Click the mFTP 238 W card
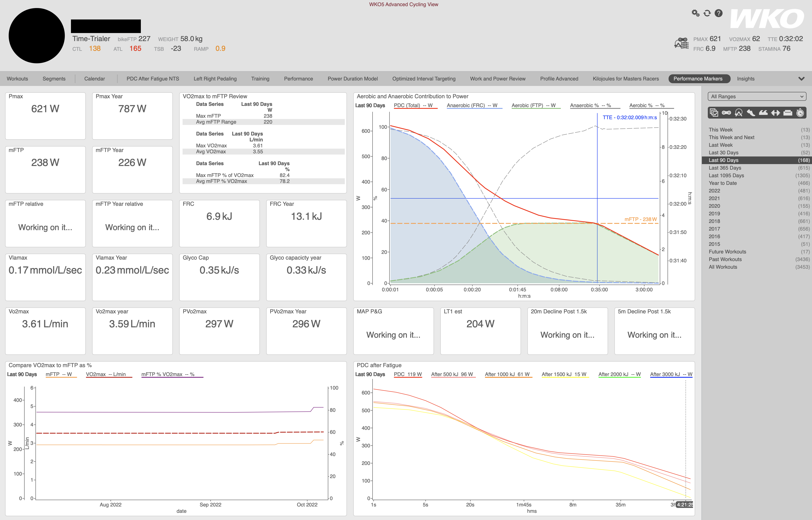Screen dimensions: 812x520 [45, 170]
